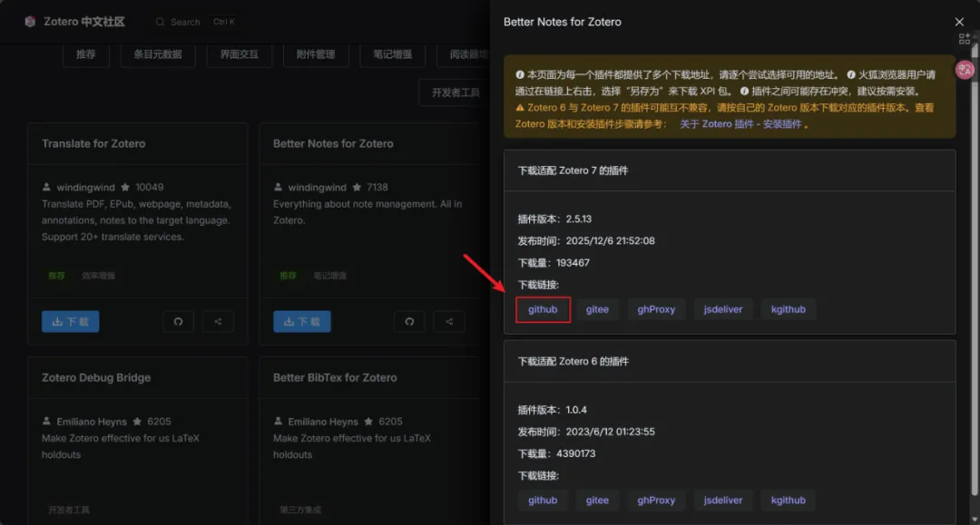Click jsdeliver link for Zotero 7 plugin
Image resolution: width=980 pixels, height=525 pixels.
click(723, 309)
